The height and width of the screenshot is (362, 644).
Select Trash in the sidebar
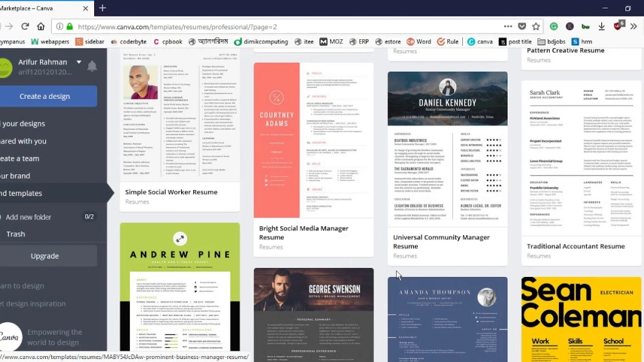pos(16,234)
